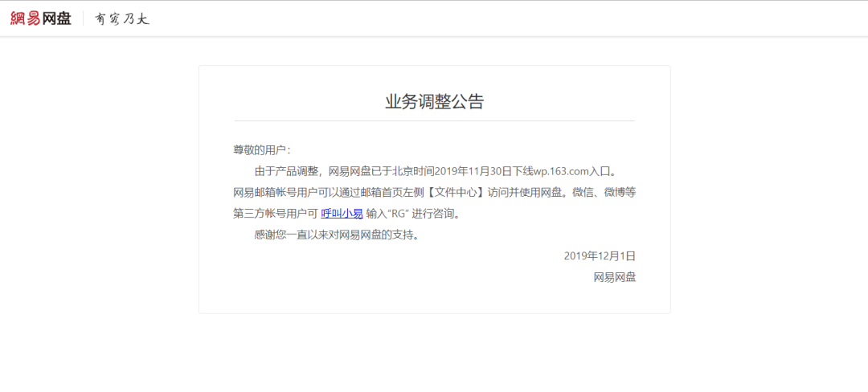This screenshot has width=868, height=392.
Task: Click the 输入"RG" 进行咨询 text
Action: [413, 214]
